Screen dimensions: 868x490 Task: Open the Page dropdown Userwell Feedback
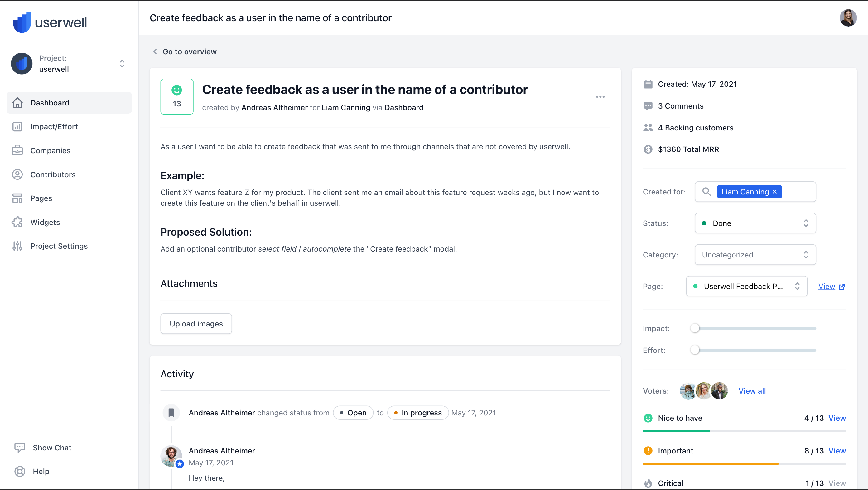click(x=746, y=286)
